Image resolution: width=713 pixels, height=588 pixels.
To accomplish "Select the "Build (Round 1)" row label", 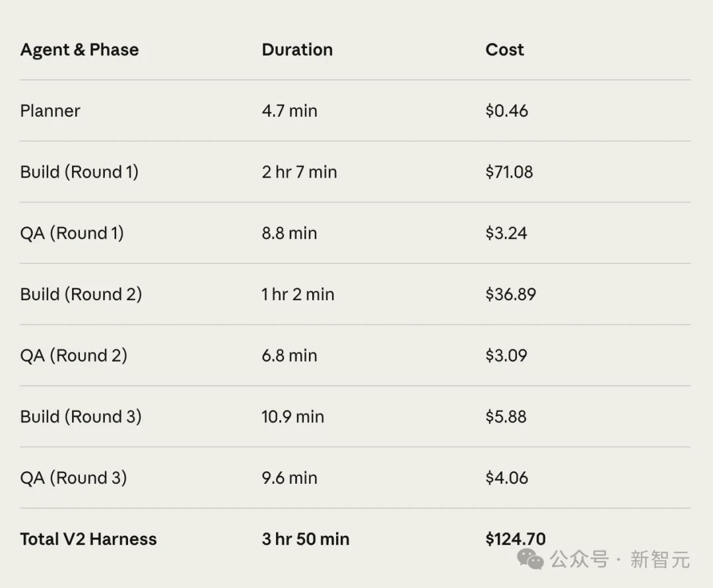I will pyautogui.click(x=79, y=172).
